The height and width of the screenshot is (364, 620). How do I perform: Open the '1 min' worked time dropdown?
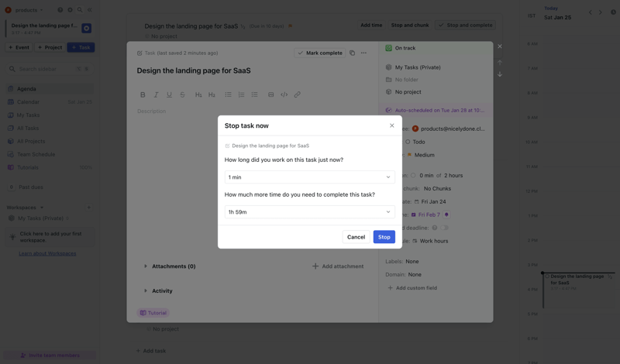[x=309, y=177]
